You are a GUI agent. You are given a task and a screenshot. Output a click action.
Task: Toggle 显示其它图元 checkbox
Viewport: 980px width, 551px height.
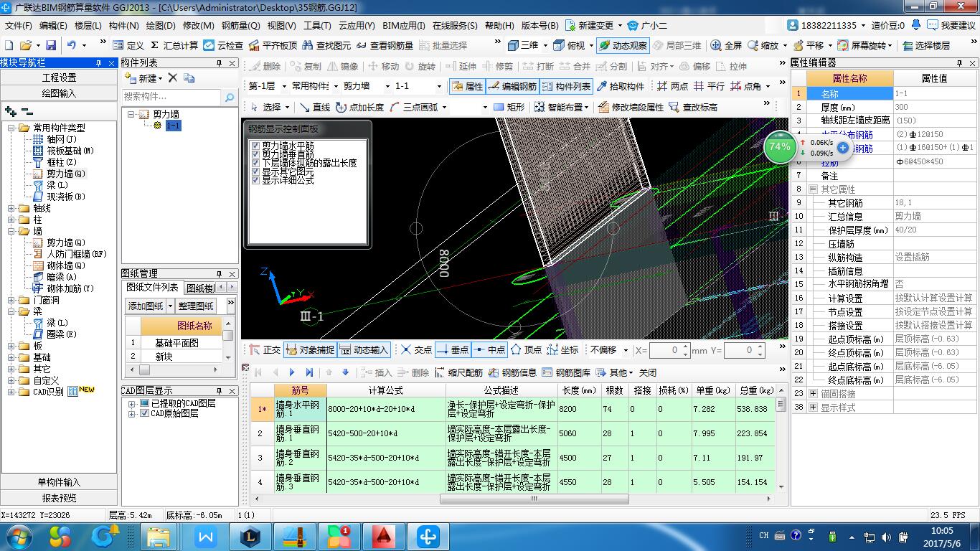tap(255, 171)
